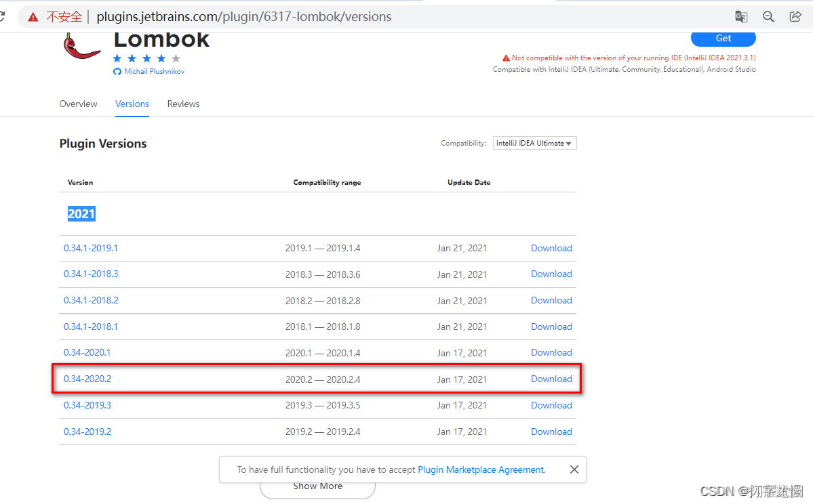
Task: Click the red not compatible warning text
Action: coord(633,58)
